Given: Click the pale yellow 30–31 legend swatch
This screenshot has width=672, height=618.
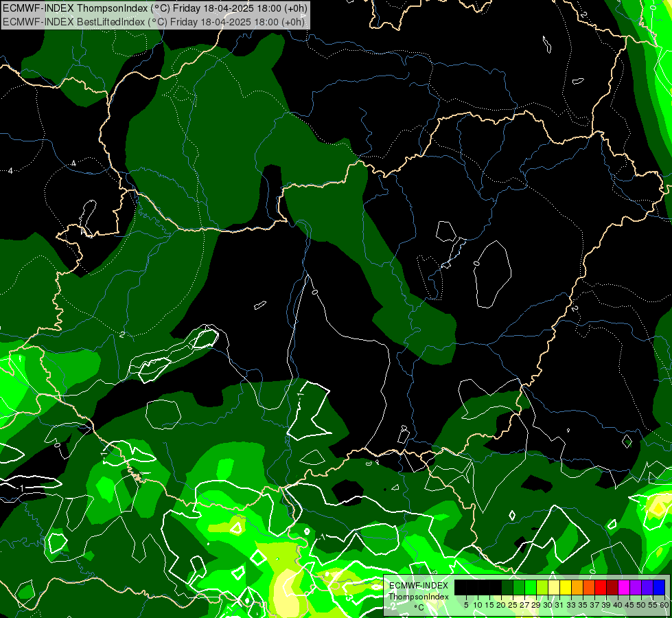Looking at the screenshot, I should tap(554, 587).
